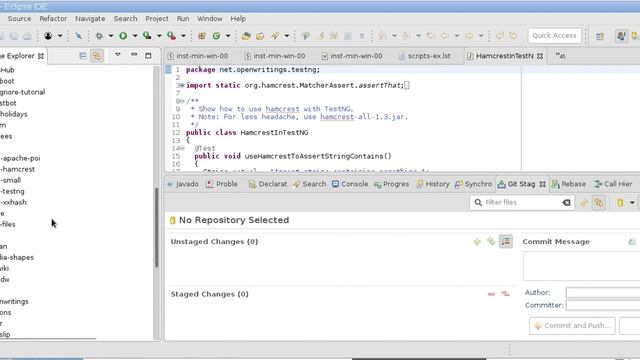Open the Debug dropdown arrow
Viewport: 640px width, 360px height.
point(111,36)
